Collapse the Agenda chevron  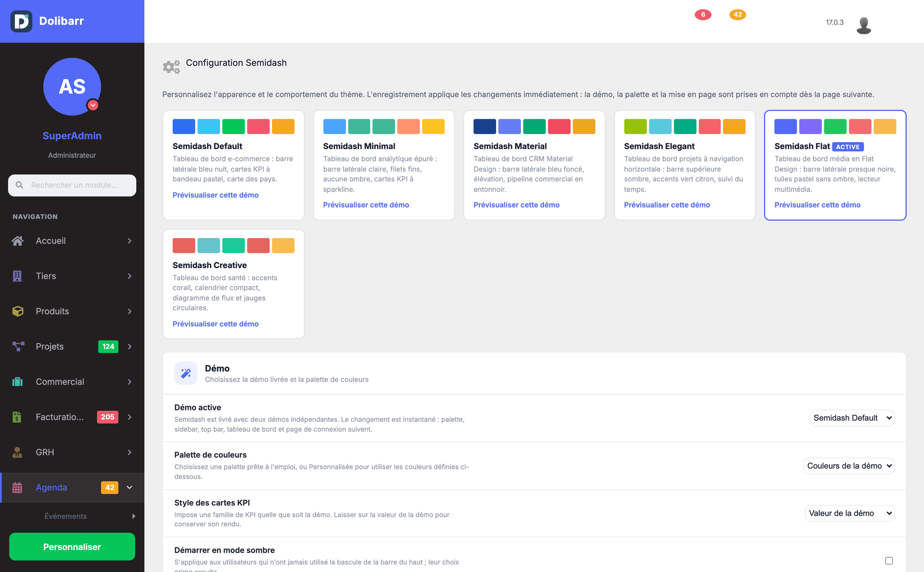(130, 487)
